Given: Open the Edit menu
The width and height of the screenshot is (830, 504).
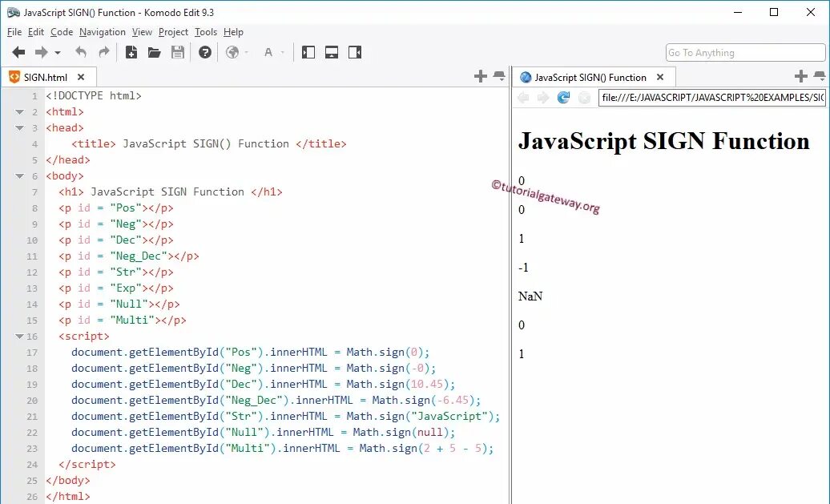Looking at the screenshot, I should click(x=35, y=32).
